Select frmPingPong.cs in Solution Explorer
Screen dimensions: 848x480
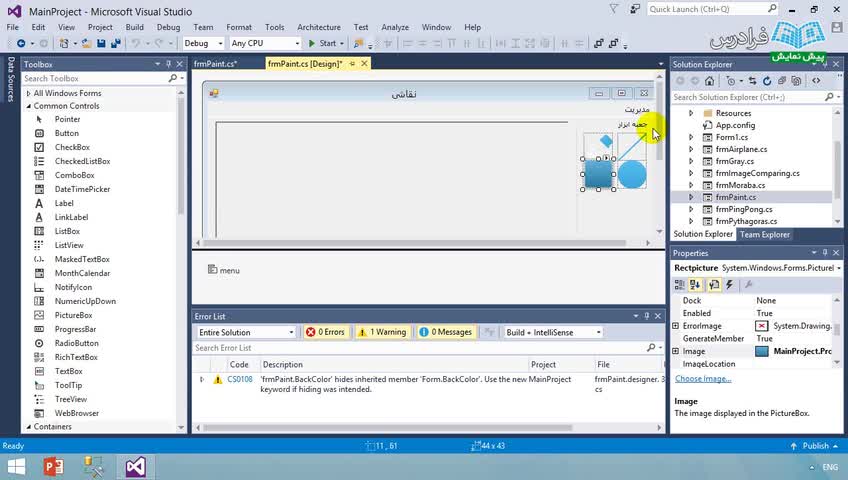(744, 209)
